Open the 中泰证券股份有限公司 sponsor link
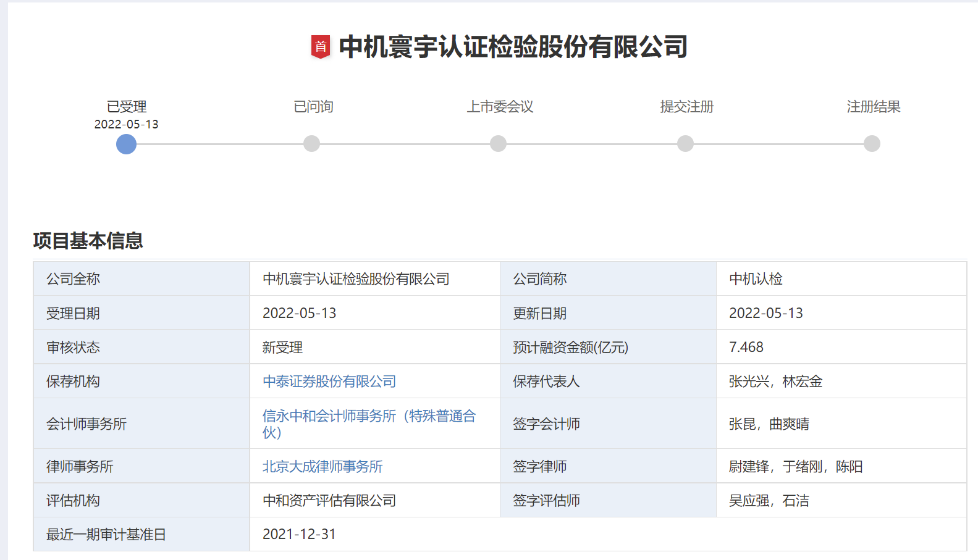The height and width of the screenshot is (560, 978). click(329, 382)
